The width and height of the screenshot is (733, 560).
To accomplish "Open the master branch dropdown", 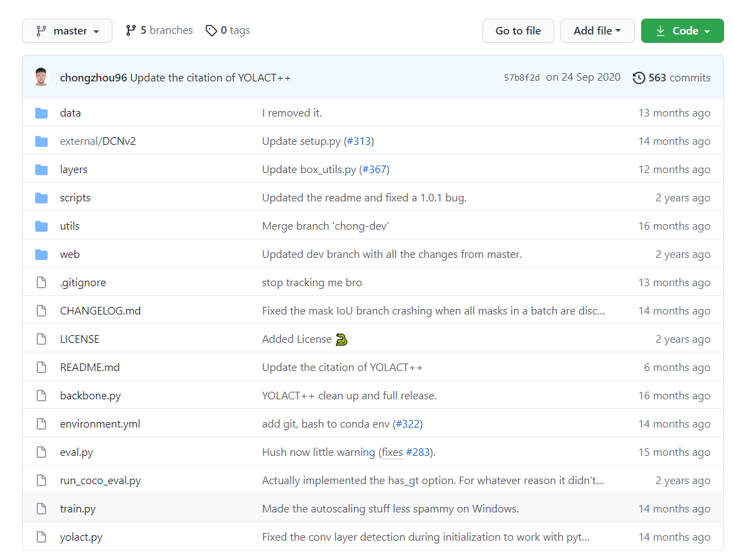I will 68,31.
